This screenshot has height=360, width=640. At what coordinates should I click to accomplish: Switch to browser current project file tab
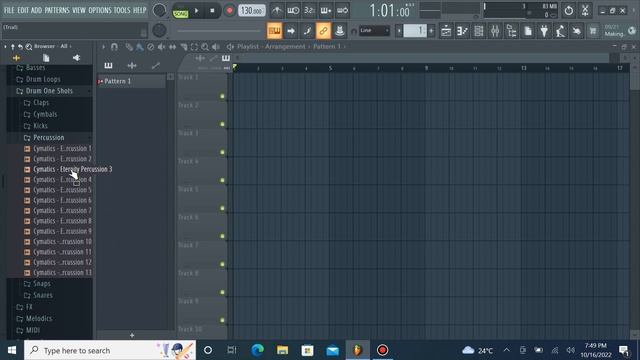tap(46, 58)
